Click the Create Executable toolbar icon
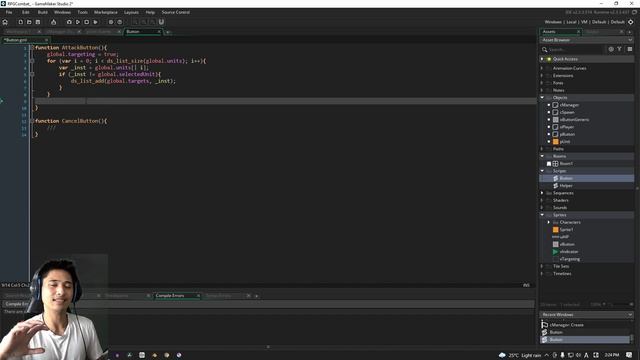The height and width of the screenshot is (360, 640). pos(53,22)
